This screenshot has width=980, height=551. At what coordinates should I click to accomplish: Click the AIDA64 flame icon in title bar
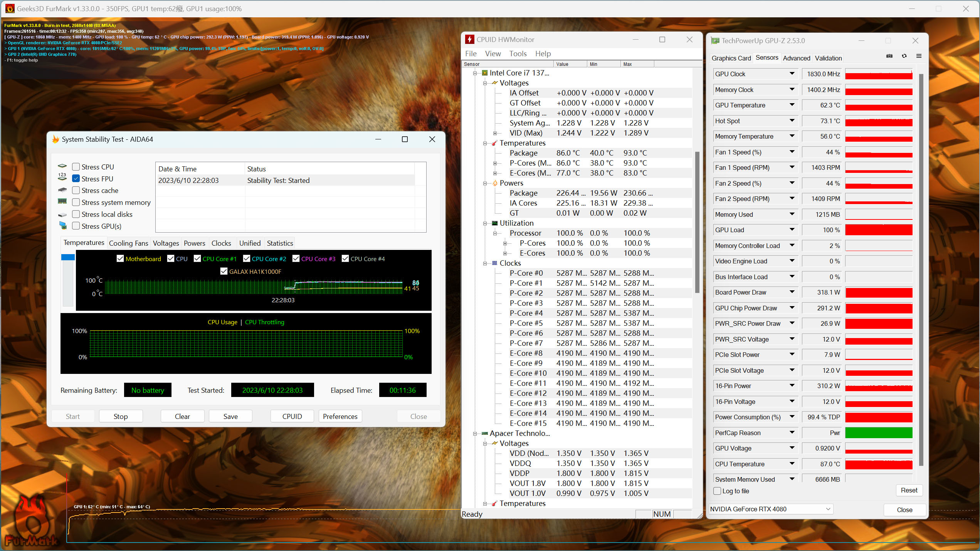(55, 139)
